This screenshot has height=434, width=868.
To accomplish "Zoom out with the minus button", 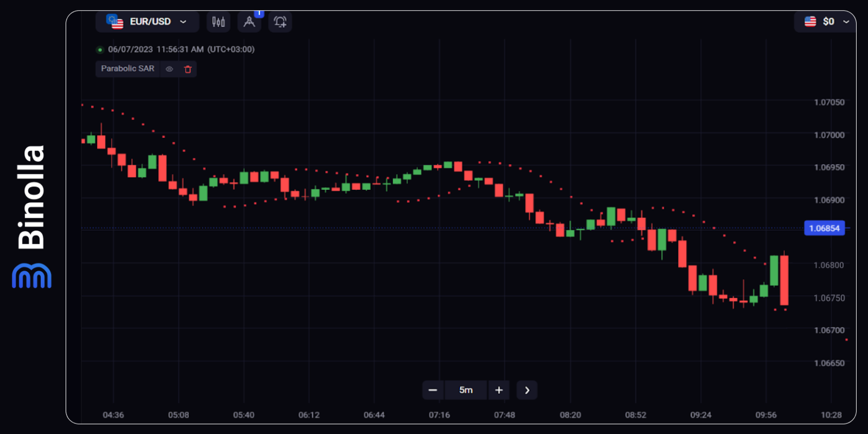I will click(433, 390).
